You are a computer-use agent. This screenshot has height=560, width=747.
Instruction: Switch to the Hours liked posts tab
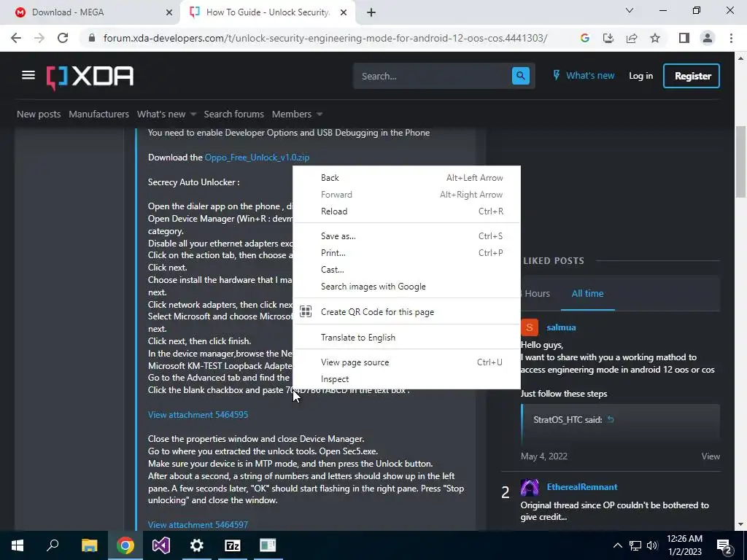[537, 293]
